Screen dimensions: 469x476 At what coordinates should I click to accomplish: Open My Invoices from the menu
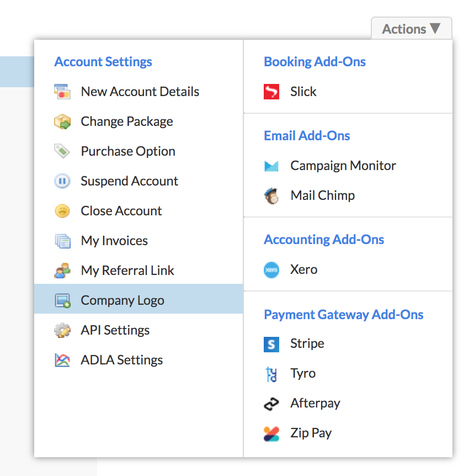(138, 241)
